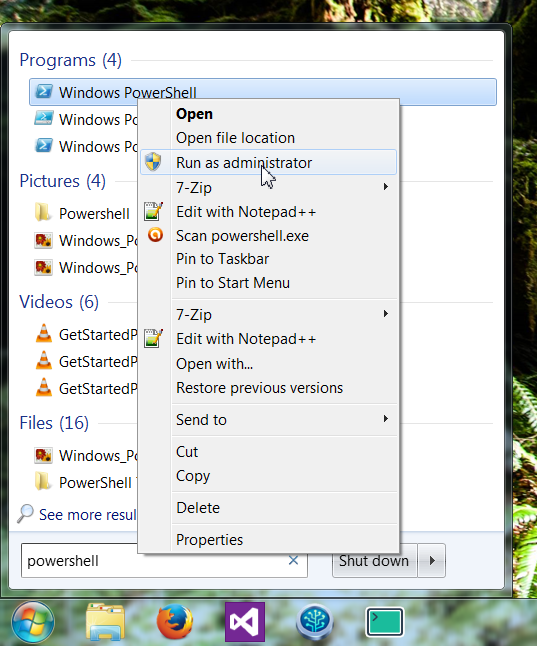537x646 pixels.
Task: Click the UAC shield icon in the menu
Action: coord(153,162)
